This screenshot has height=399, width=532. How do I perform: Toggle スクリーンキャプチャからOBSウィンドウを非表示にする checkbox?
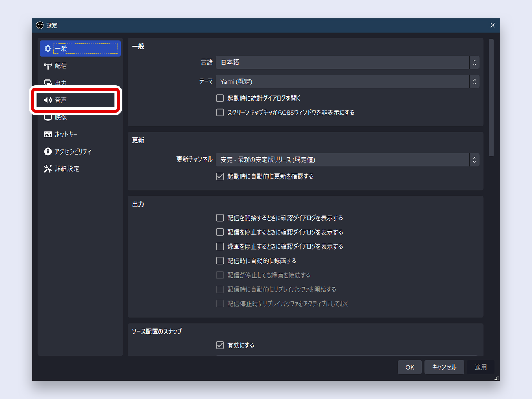(x=220, y=113)
